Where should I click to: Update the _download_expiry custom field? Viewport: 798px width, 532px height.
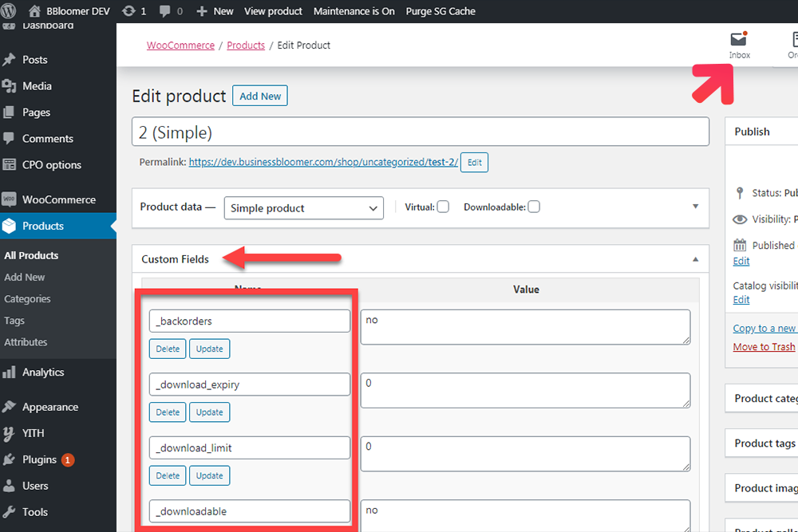[210, 412]
